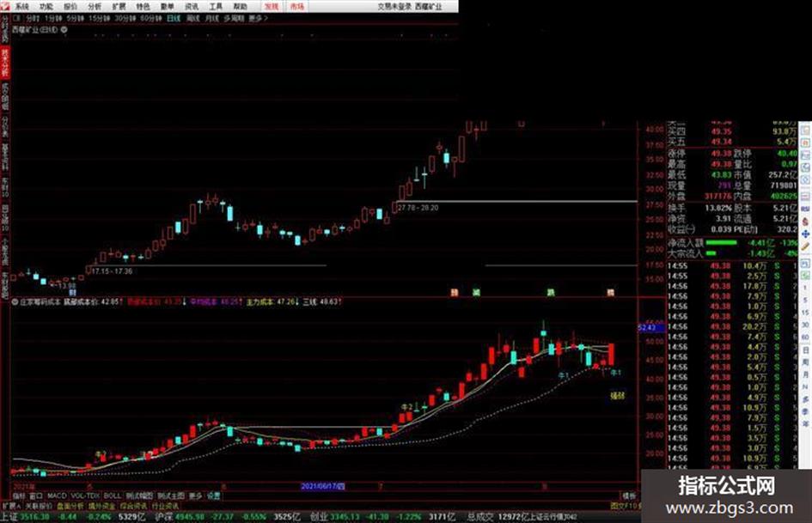
Task: Expand 更多> period options
Action: click(258, 18)
